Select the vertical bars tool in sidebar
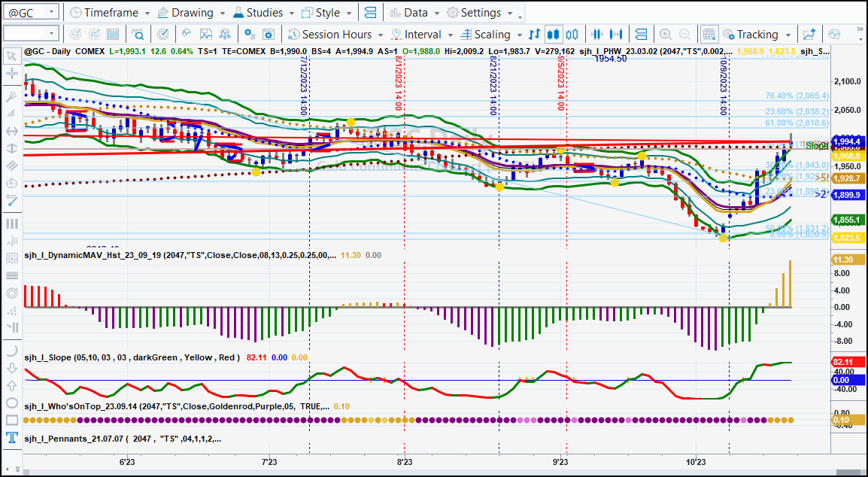Screen dimensions: 868x477 click(x=11, y=223)
